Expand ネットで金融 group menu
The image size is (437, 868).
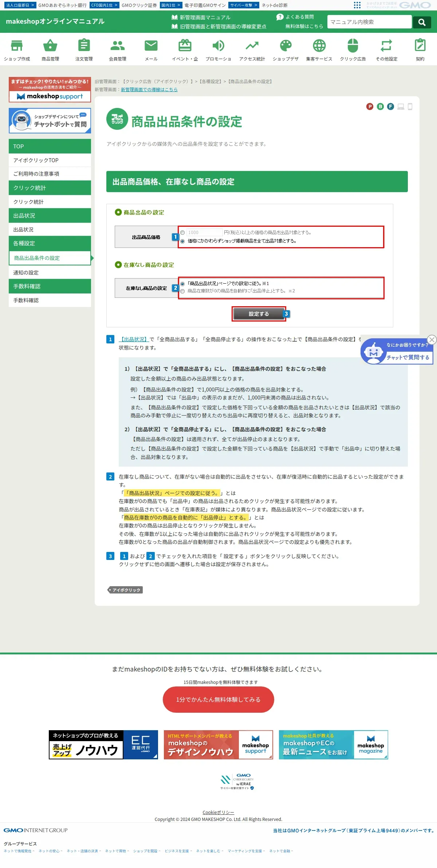(x=281, y=851)
